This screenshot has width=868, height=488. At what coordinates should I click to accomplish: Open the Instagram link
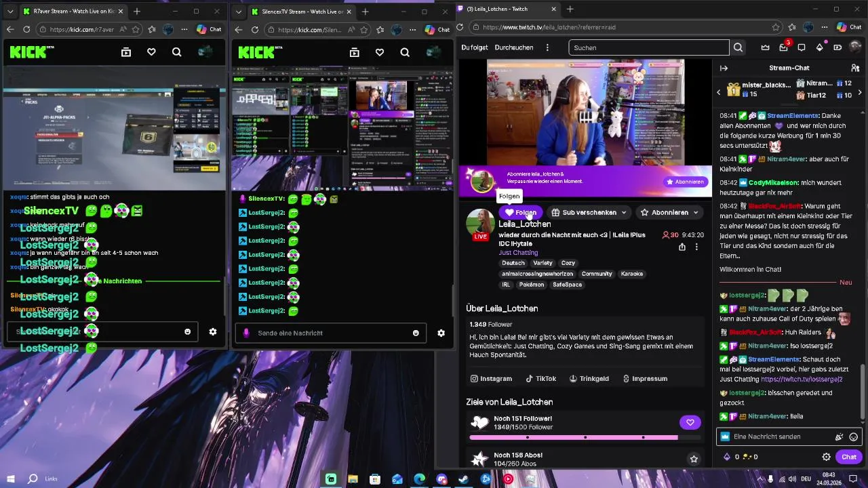coord(492,379)
